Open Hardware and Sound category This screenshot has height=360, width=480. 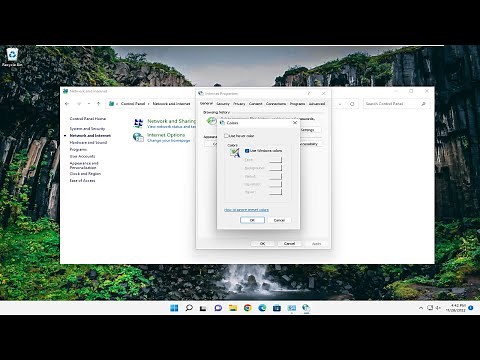click(88, 142)
